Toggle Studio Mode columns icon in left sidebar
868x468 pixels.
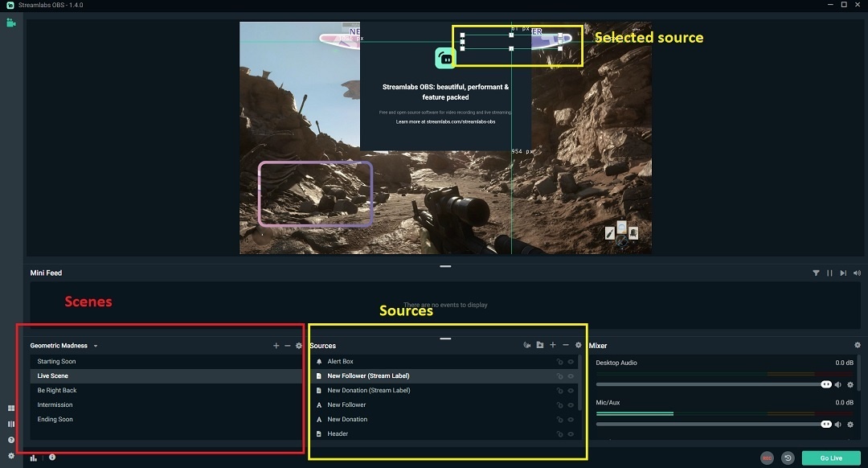(11, 424)
